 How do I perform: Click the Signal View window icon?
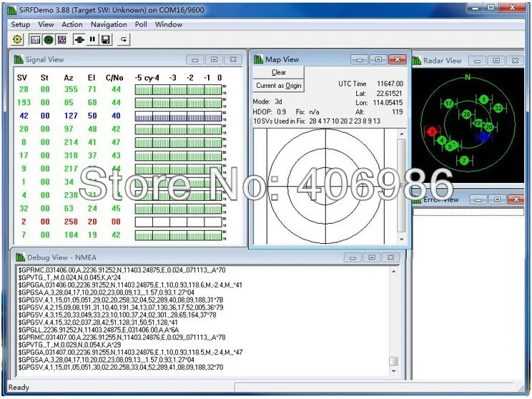coord(19,60)
